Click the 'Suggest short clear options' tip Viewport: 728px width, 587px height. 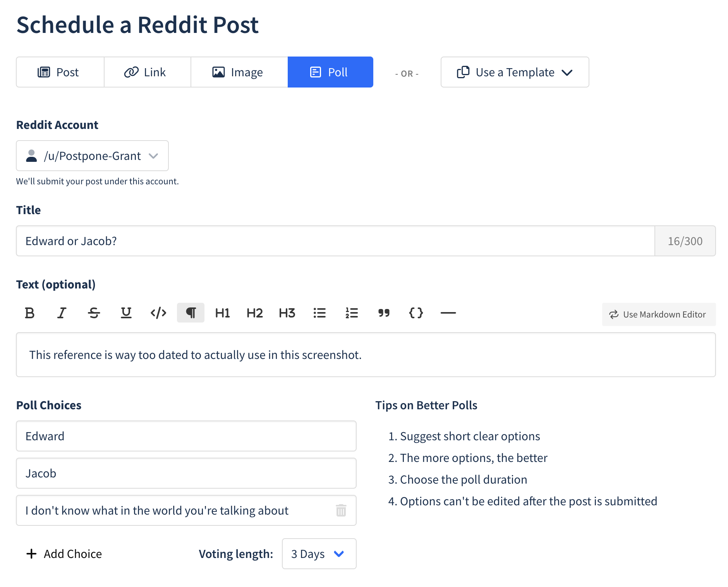click(470, 436)
